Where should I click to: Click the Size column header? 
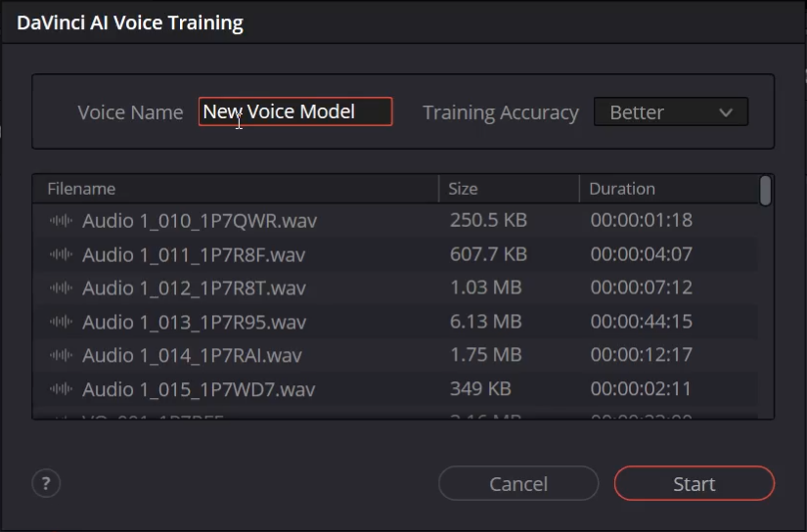click(x=509, y=189)
